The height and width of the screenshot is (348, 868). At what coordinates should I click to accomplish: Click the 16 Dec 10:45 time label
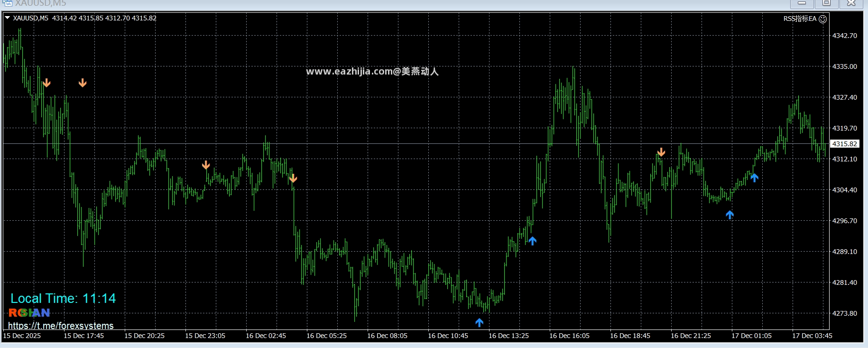[x=448, y=336]
